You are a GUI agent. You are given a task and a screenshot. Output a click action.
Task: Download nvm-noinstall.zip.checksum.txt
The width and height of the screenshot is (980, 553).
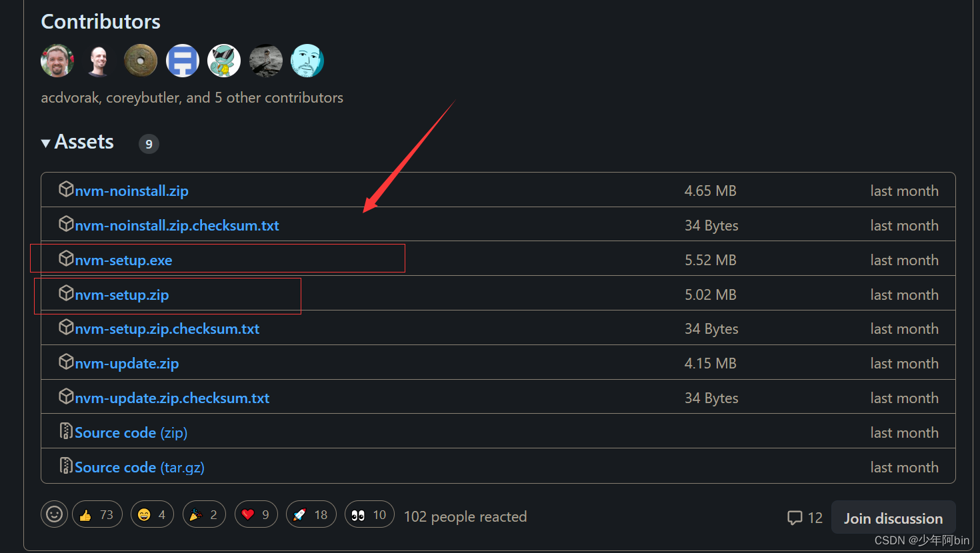[x=177, y=225]
